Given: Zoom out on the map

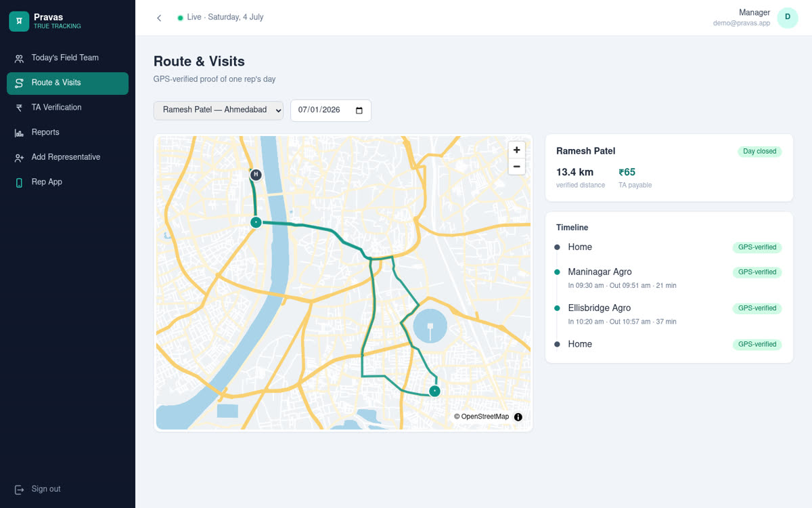Looking at the screenshot, I should pyautogui.click(x=517, y=167).
